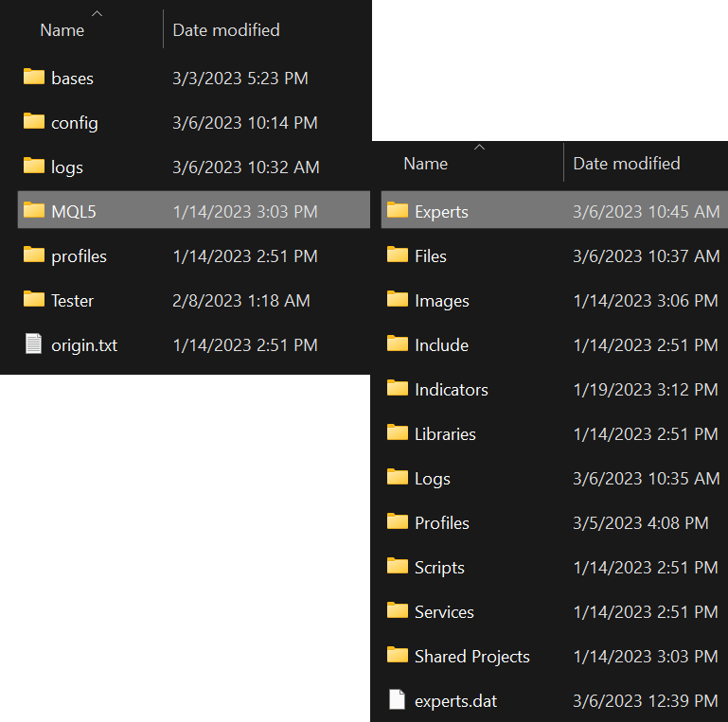Click Experts date 3/6/2023 10:45 AM

[647, 212]
